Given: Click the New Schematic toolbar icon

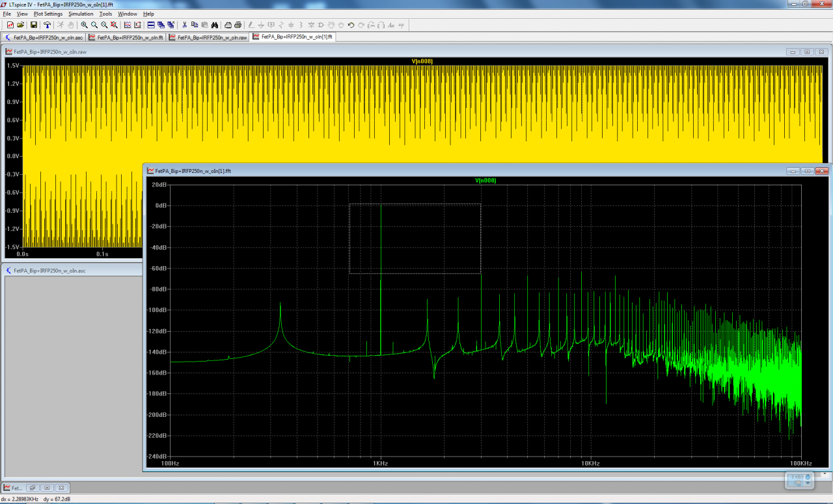Looking at the screenshot, I should click(x=10, y=25).
